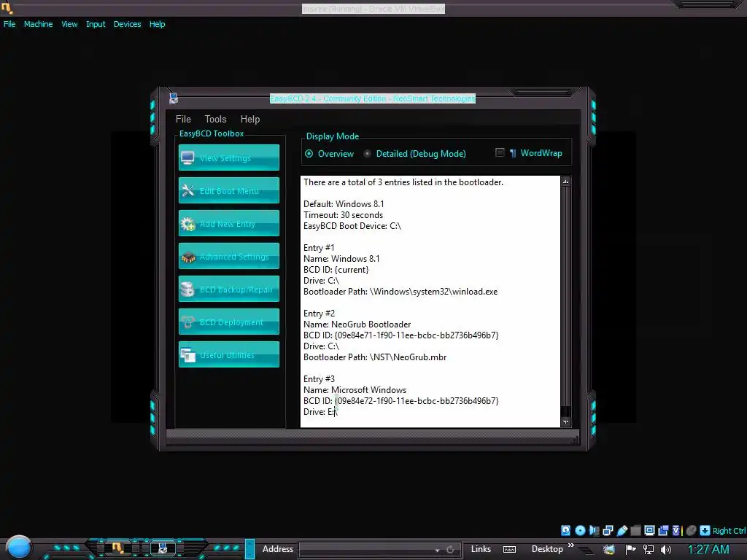Click the Start orb on guest taskbar
Image resolution: width=747 pixels, height=560 pixels.
[19, 548]
